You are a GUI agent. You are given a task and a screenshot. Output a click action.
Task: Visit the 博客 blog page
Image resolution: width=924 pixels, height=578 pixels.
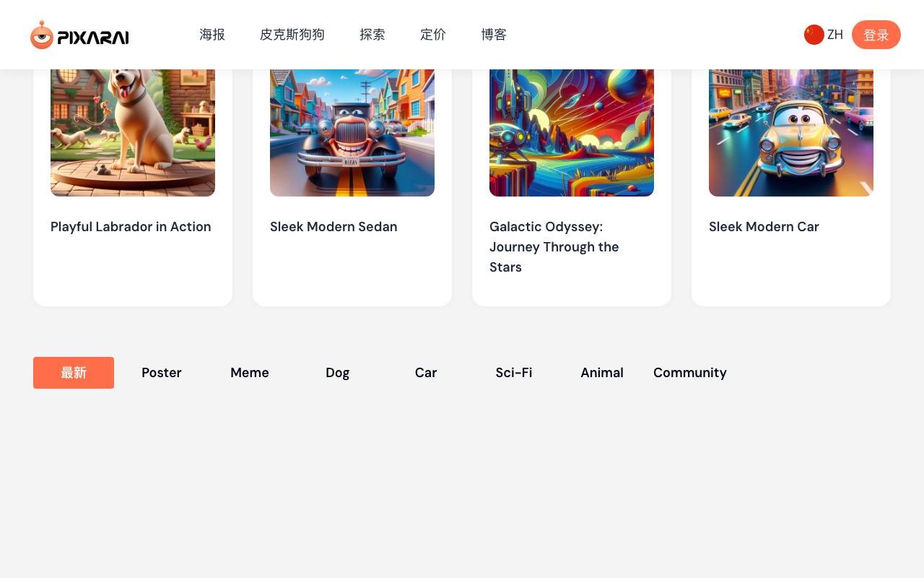494,35
